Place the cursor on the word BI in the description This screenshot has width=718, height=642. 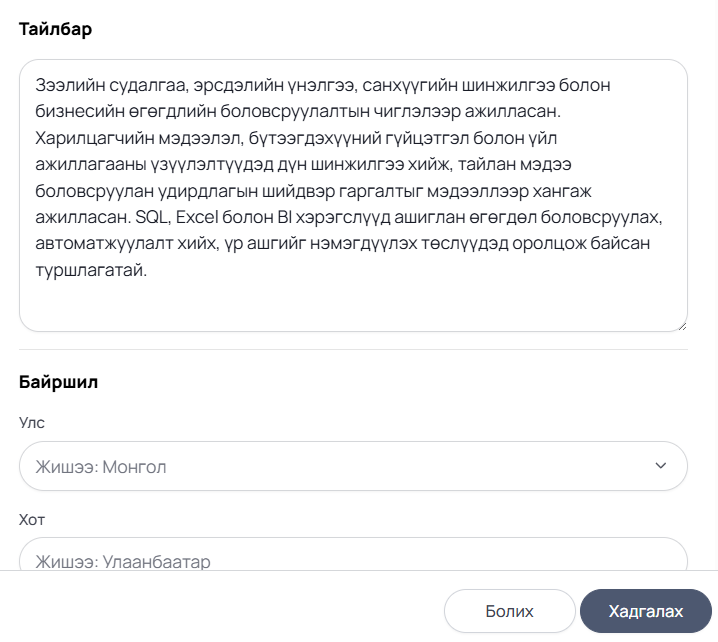click(x=284, y=217)
